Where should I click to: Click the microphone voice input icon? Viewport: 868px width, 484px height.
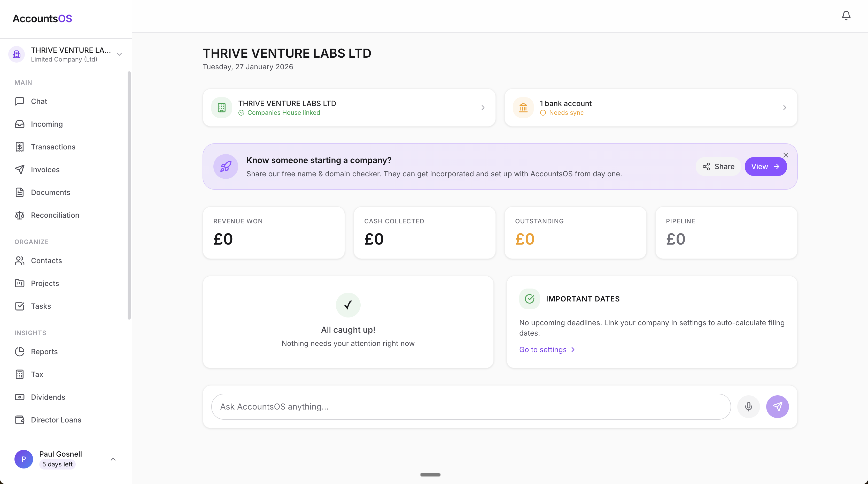pos(748,406)
